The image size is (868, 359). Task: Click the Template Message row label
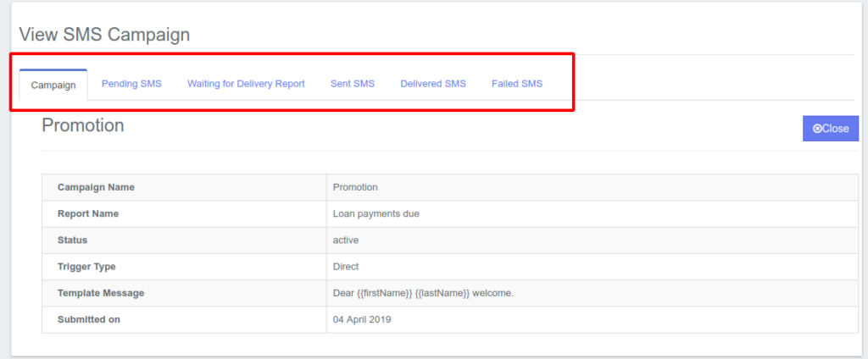point(101,293)
